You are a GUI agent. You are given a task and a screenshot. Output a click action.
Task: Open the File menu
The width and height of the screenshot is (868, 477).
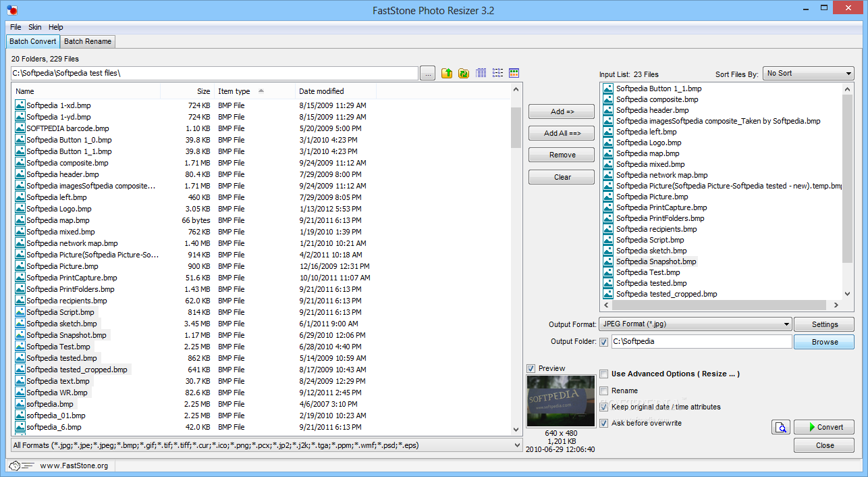coord(16,27)
